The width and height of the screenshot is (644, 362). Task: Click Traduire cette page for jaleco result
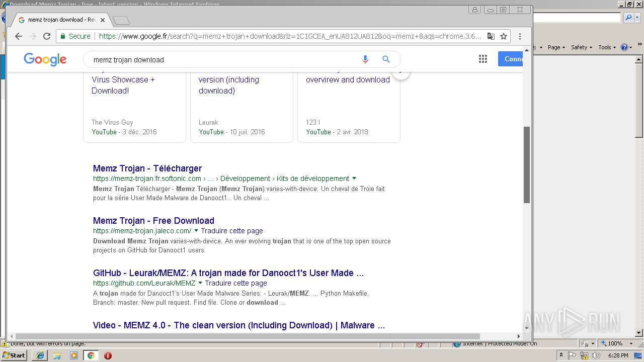pos(232,231)
